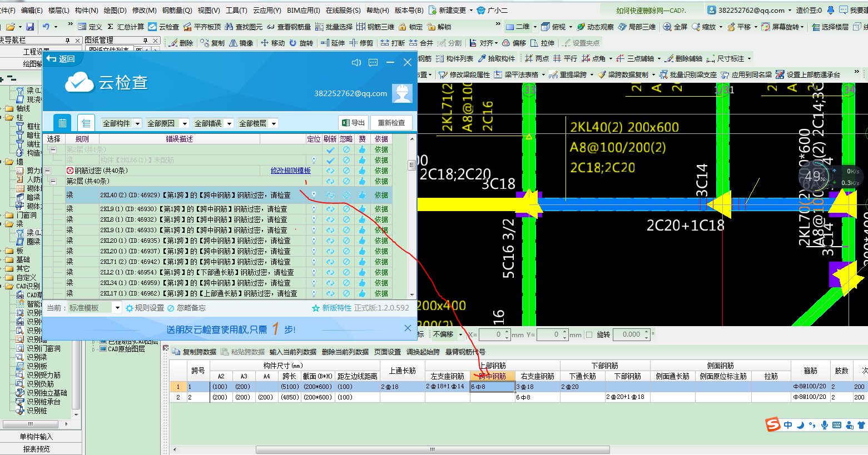Click 删除辅轴 delete auxiliary axis
868x455 pixels.
[x=683, y=58]
